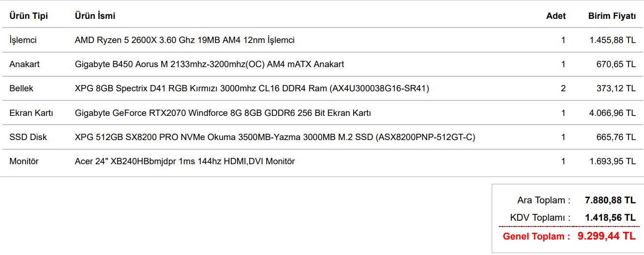Click the SSD Disk product type cell
Image resolution: width=644 pixels, height=255 pixels.
tap(28, 137)
